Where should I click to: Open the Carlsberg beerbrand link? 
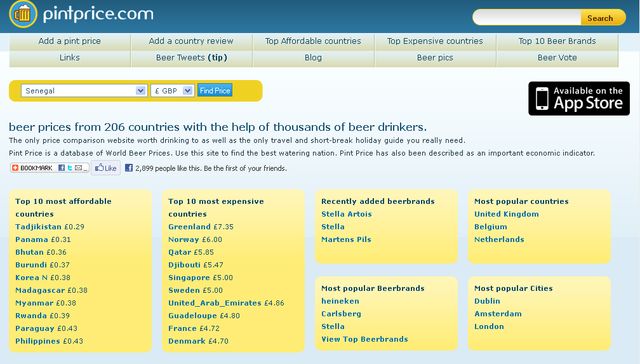[341, 314]
